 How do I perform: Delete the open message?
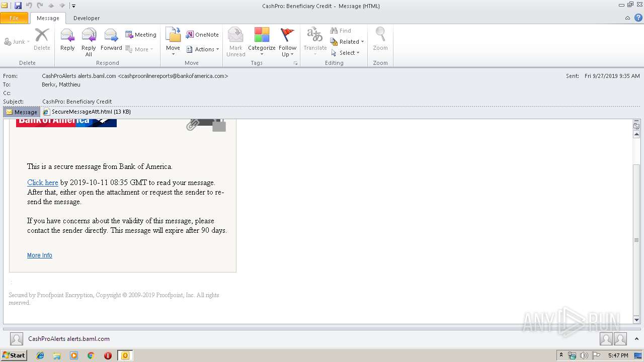(42, 40)
